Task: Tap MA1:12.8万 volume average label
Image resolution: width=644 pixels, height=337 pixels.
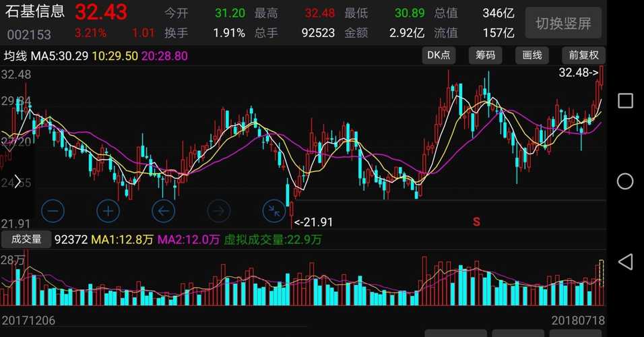Action: pyautogui.click(x=123, y=239)
